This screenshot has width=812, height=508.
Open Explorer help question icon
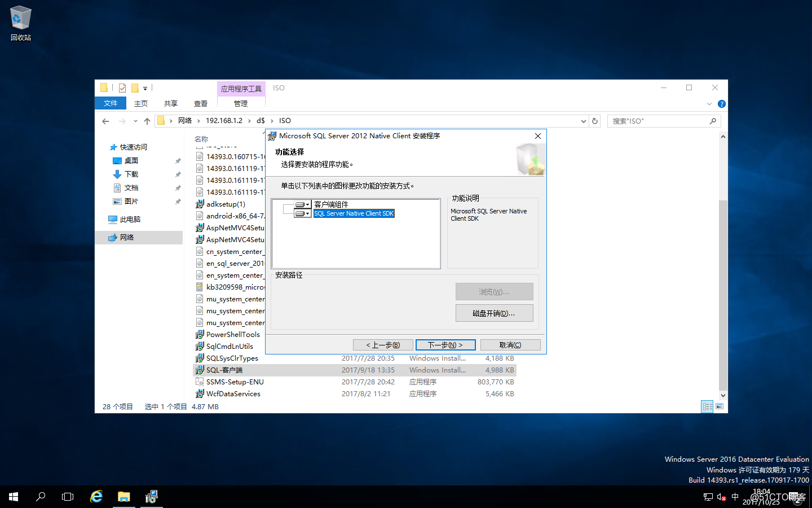click(721, 104)
